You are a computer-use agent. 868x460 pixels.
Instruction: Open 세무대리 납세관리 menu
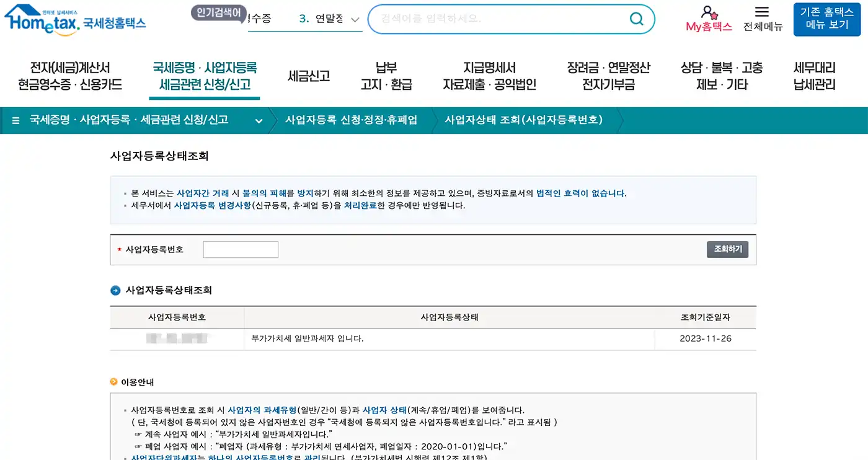pos(815,76)
